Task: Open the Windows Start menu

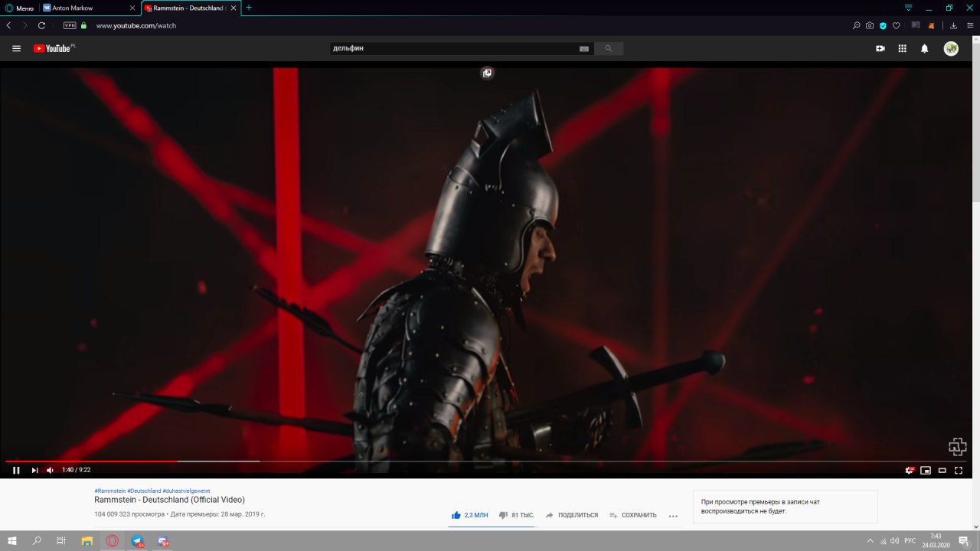Action: click(x=12, y=540)
